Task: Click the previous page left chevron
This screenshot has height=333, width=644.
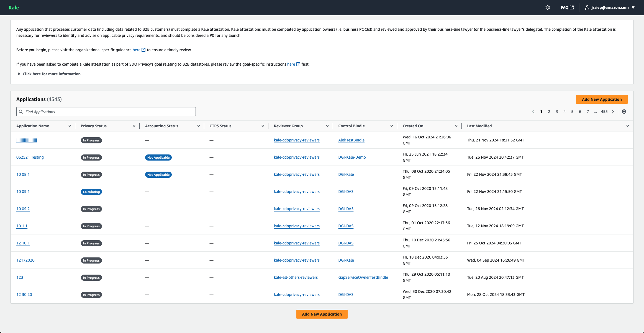Action: click(533, 112)
